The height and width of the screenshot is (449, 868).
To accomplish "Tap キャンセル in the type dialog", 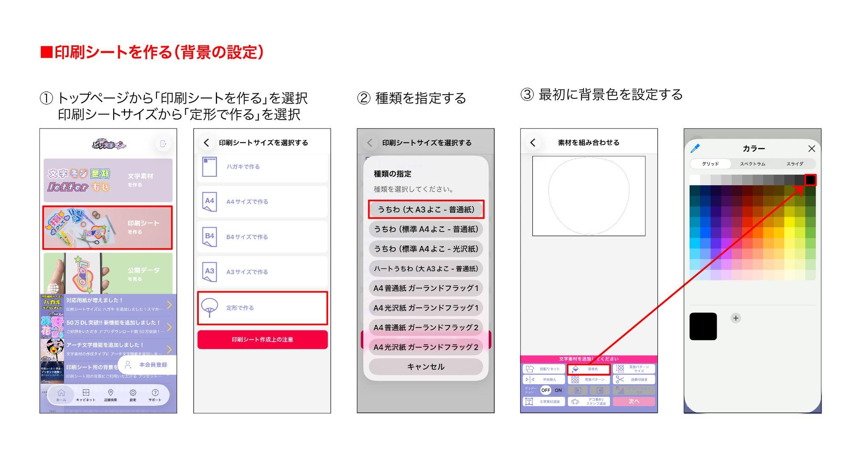I will 426,367.
